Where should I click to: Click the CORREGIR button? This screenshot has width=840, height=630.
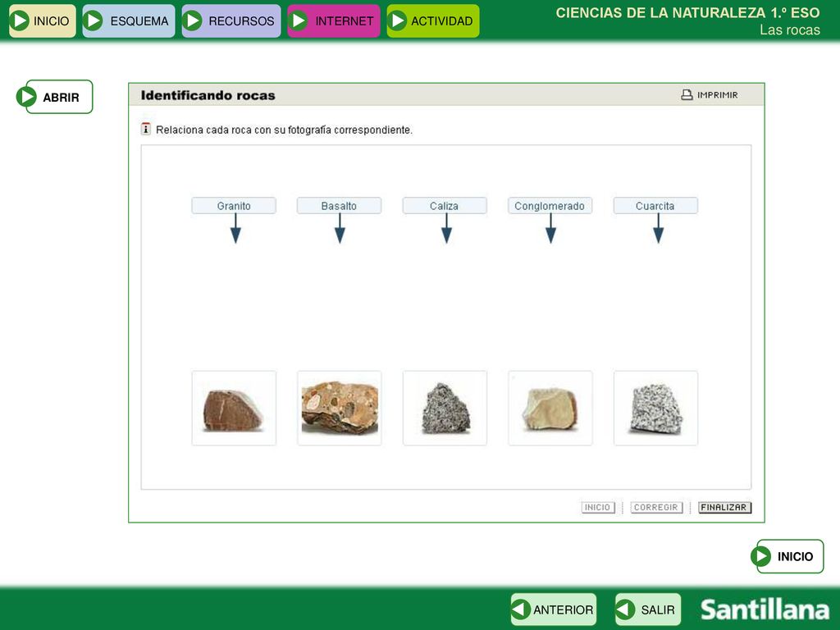click(x=656, y=507)
